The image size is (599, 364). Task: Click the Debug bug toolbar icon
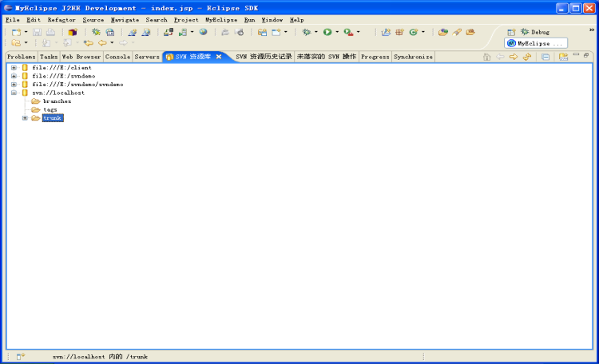[307, 33]
